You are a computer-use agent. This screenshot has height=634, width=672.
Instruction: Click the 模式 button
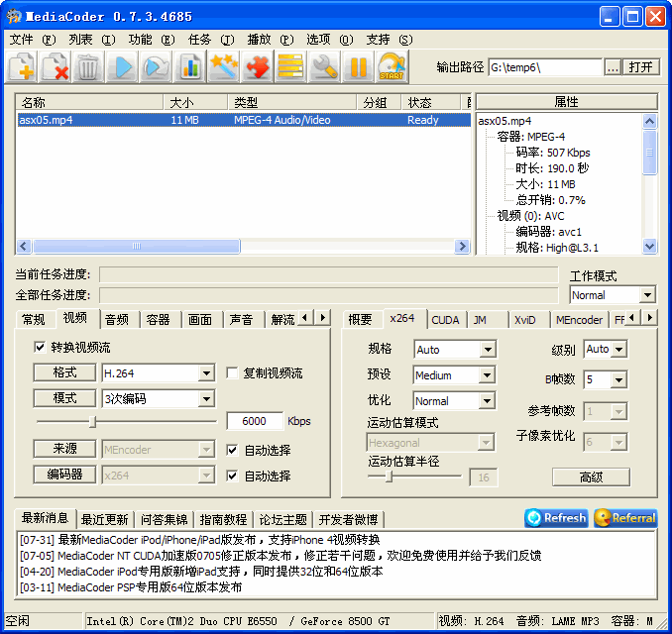[64, 398]
